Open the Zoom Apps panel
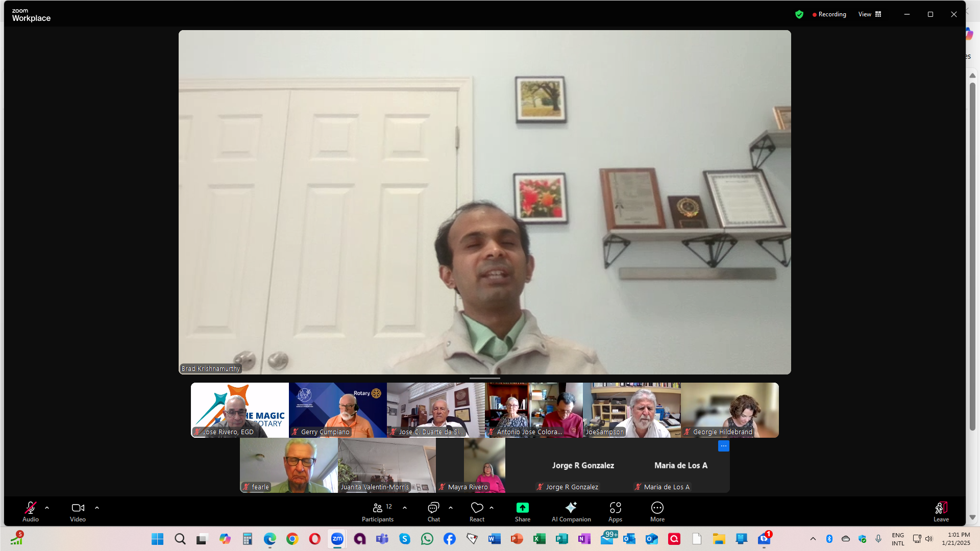Viewport: 980px width, 551px height. 615,511
